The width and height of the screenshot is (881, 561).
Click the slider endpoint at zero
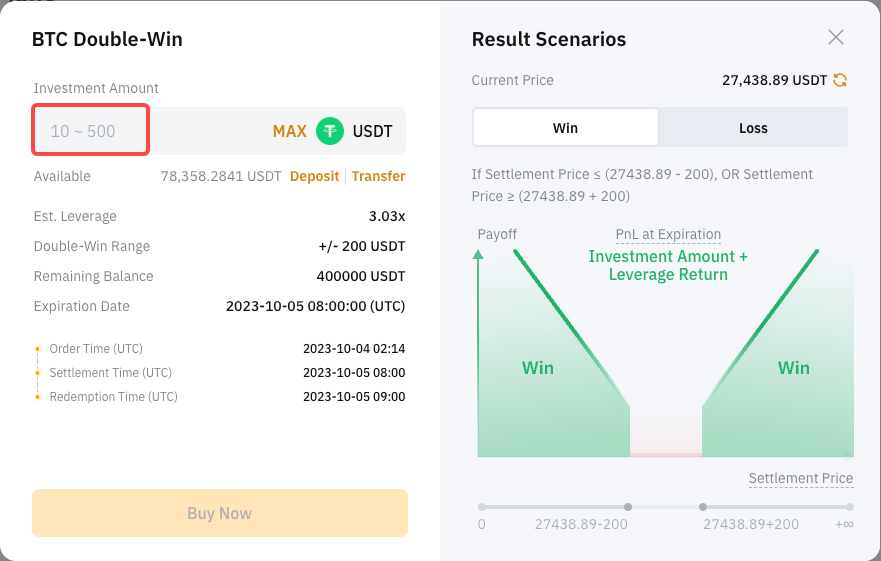click(482, 507)
